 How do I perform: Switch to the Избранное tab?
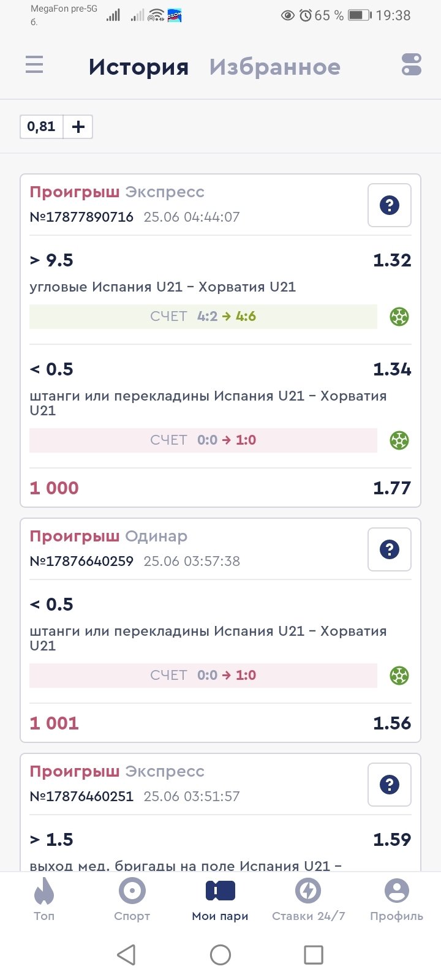[x=274, y=67]
